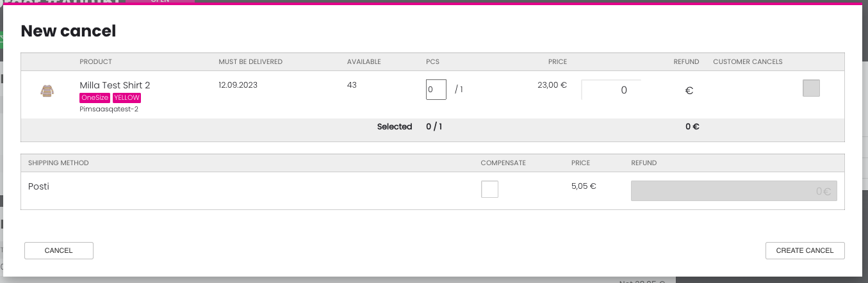Click the Create Cancel button
This screenshot has width=868, height=283.
point(805,250)
